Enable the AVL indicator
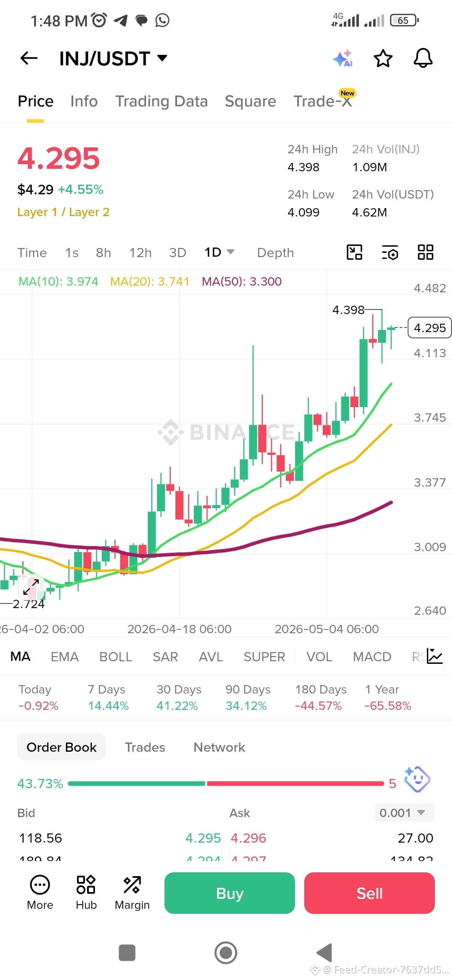The height and width of the screenshot is (980, 452). [211, 656]
